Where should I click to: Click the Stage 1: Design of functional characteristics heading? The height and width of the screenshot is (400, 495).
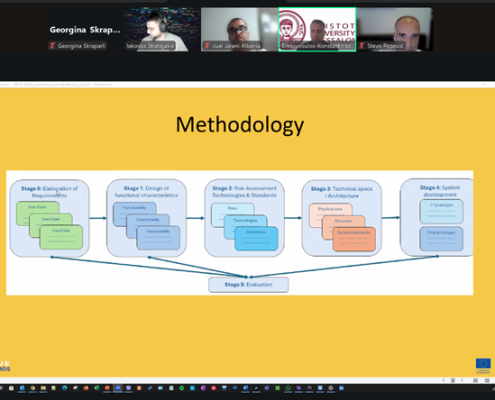tap(146, 192)
